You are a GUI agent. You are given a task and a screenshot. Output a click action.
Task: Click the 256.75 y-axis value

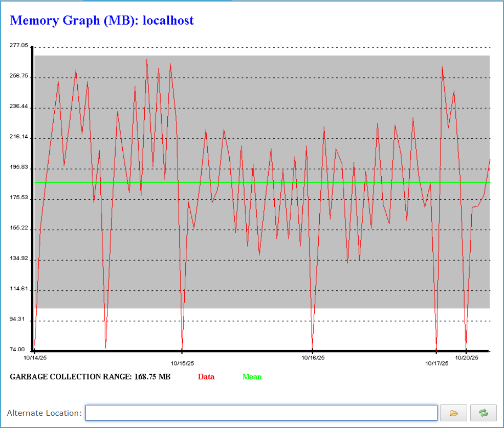click(19, 76)
